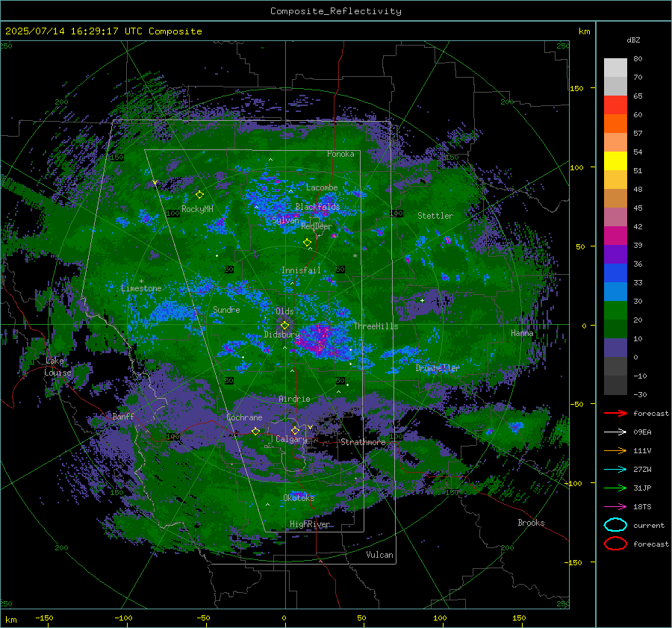Viewport: 672px width, 628px height.
Task: Click the magenta 18TS arrow icon
Action: 615,506
